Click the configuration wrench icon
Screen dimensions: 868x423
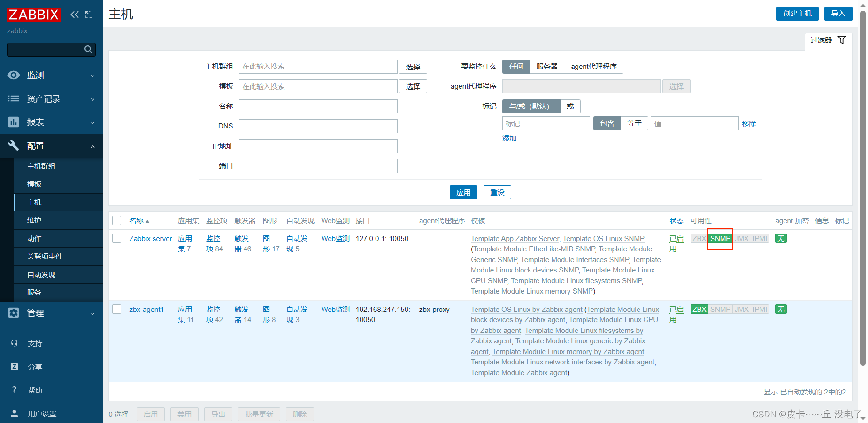tap(14, 145)
